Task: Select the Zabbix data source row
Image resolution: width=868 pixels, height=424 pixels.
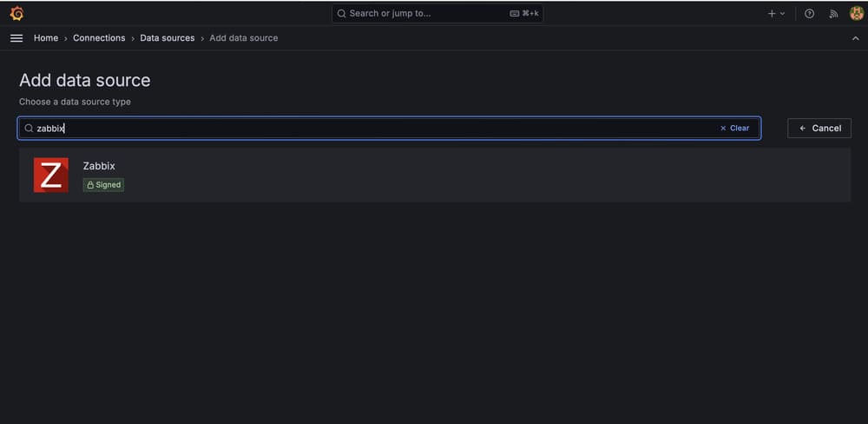Action: tap(435, 175)
